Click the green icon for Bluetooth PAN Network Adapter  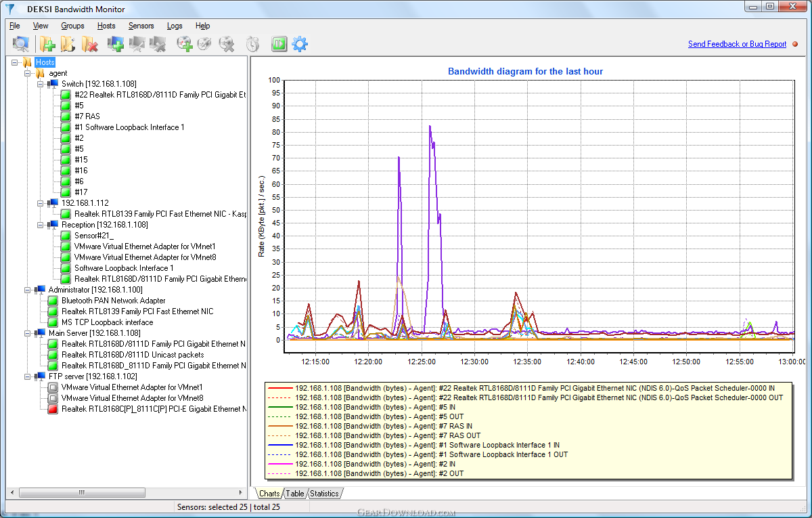(x=53, y=301)
